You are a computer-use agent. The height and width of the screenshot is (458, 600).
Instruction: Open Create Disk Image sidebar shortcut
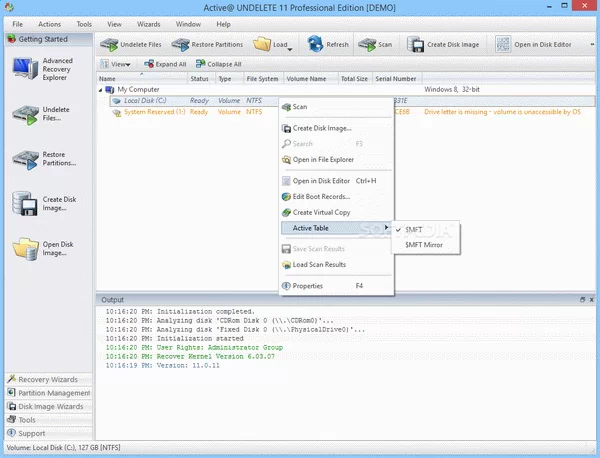(x=45, y=204)
